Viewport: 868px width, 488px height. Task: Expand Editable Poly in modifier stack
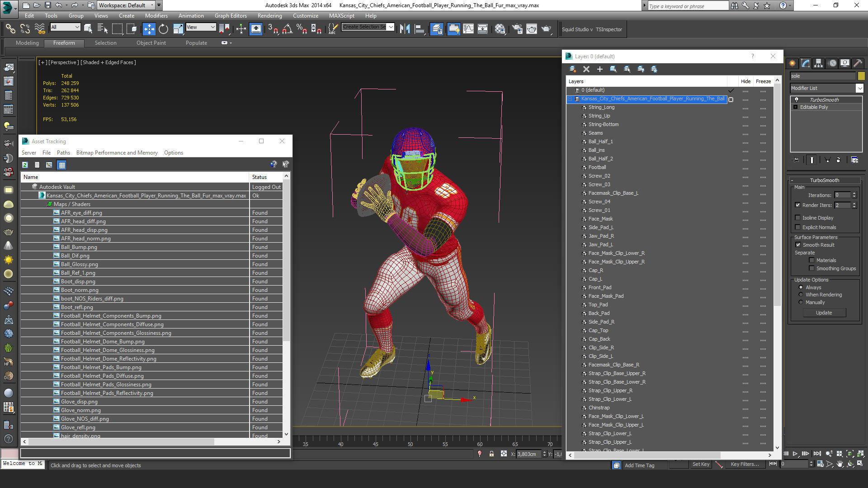[795, 107]
